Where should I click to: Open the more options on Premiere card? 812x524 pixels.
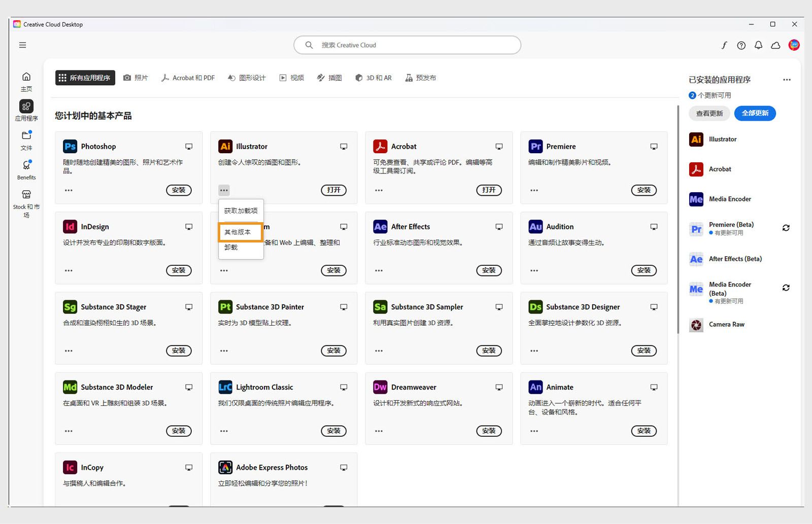click(x=534, y=190)
